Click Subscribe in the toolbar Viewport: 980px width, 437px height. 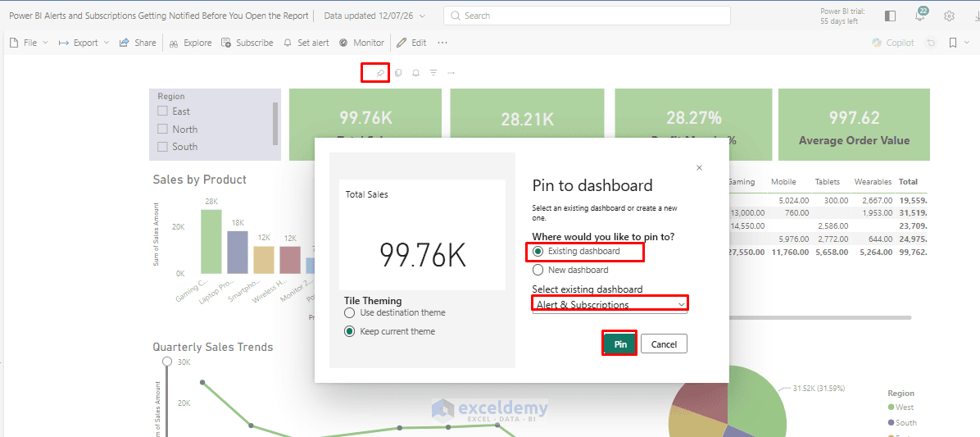pos(247,43)
